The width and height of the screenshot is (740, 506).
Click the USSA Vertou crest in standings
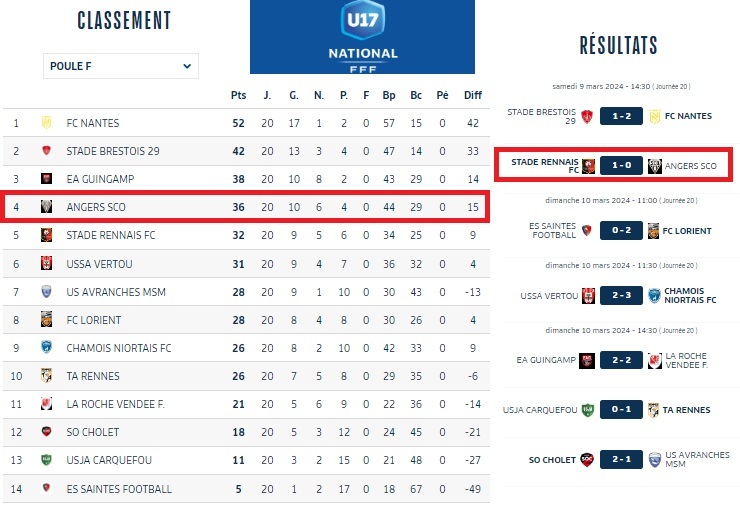click(46, 264)
